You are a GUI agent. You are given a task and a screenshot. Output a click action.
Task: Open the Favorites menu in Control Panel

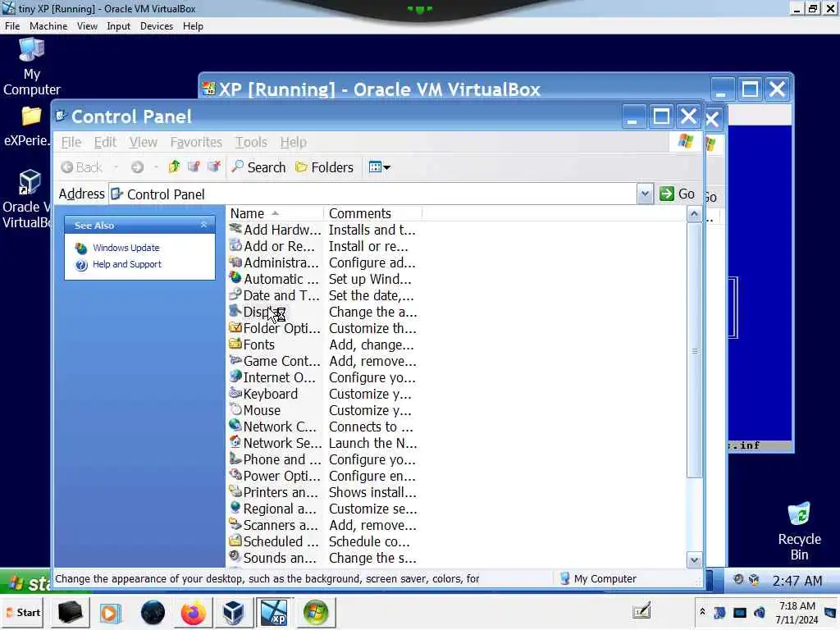[196, 143]
